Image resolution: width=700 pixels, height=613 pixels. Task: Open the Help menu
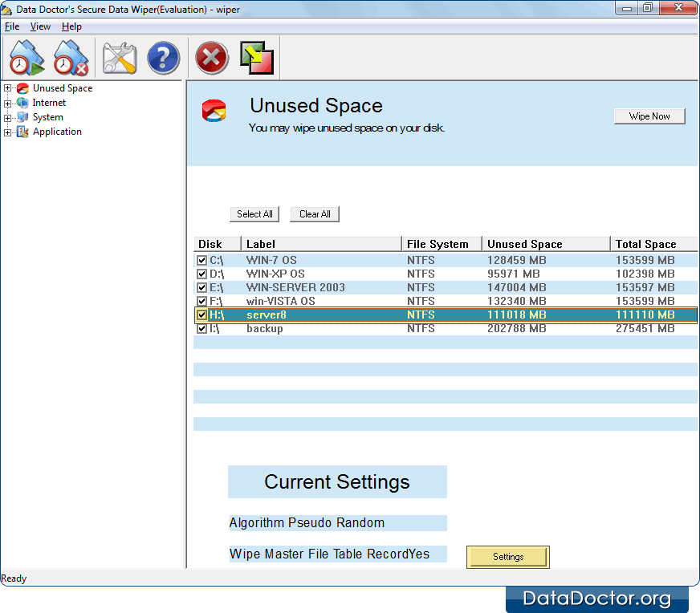pos(71,26)
